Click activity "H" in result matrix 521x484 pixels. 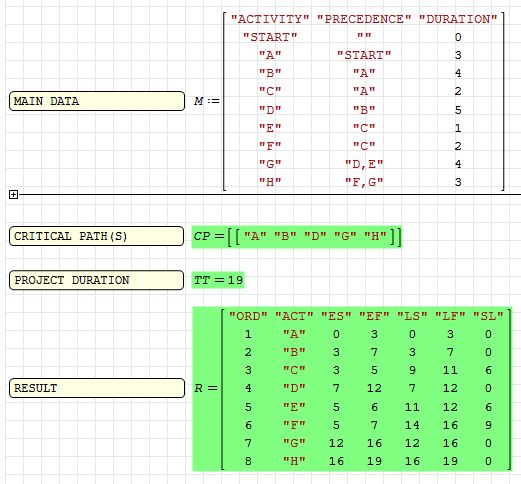[294, 461]
